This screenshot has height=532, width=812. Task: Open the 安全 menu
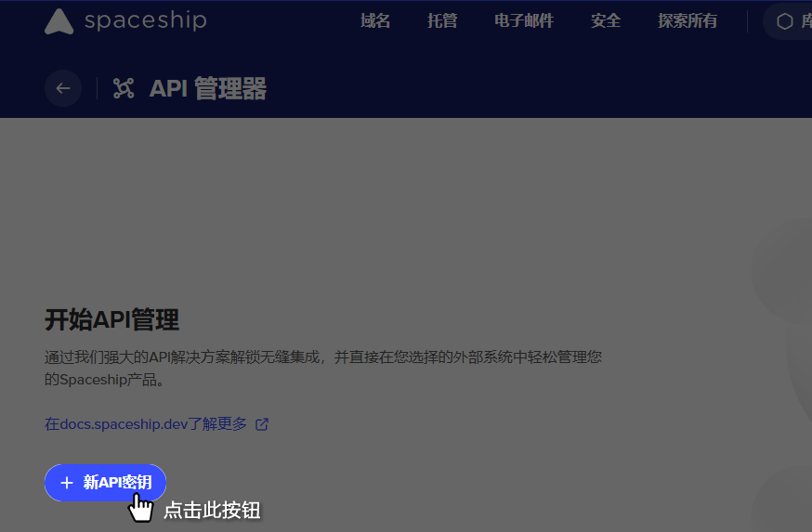click(606, 20)
